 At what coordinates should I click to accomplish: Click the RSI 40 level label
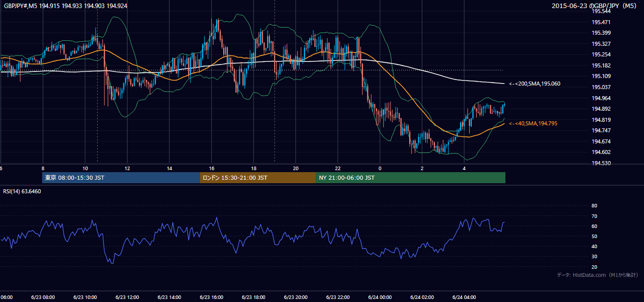[x=594, y=246]
